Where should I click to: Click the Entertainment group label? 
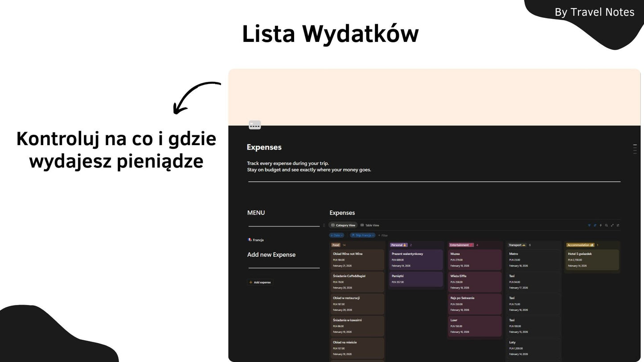[461, 245]
